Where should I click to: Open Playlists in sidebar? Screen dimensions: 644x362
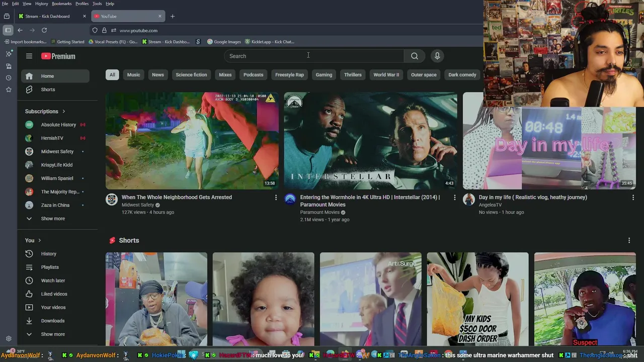(x=55, y=267)
